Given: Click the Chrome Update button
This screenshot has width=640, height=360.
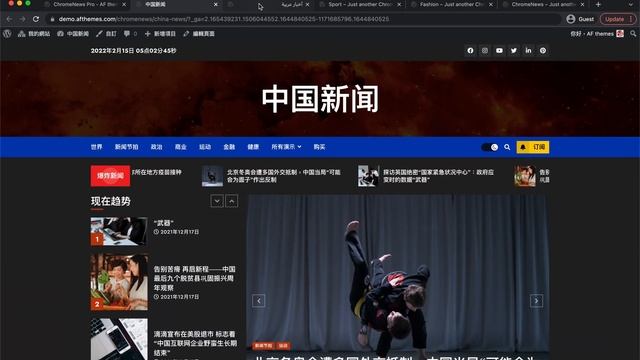Looking at the screenshot, I should click(617, 19).
